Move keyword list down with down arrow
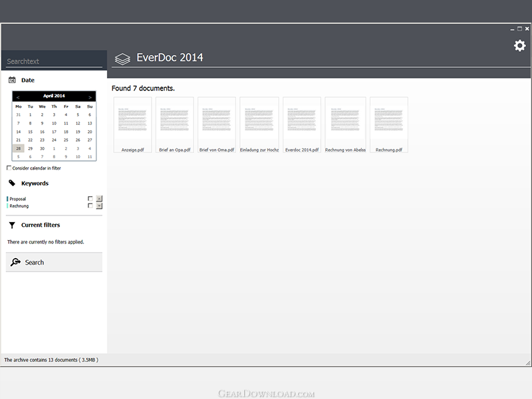 [x=99, y=205]
